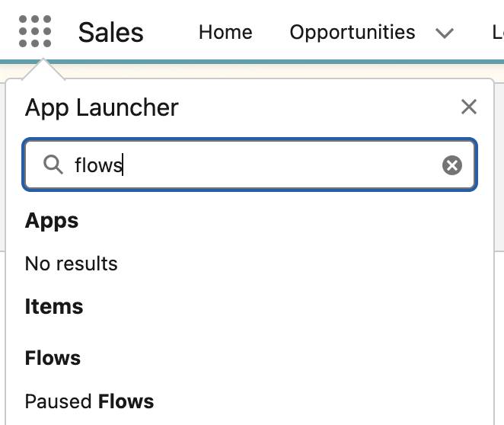This screenshot has height=425, width=504.
Task: Go to the Home tab
Action: click(x=225, y=32)
